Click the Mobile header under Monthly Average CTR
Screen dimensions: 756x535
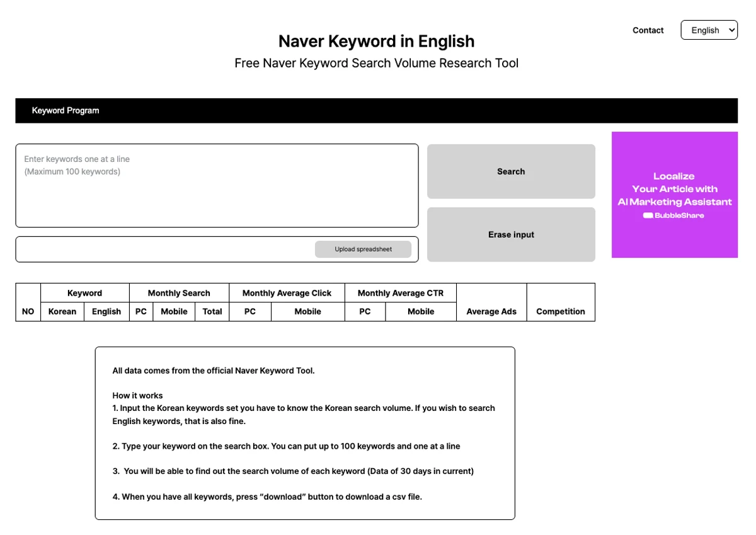click(x=421, y=311)
